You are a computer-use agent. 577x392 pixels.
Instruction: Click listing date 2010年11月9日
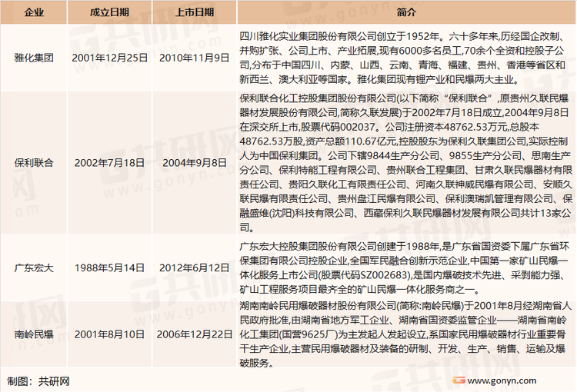point(195,58)
